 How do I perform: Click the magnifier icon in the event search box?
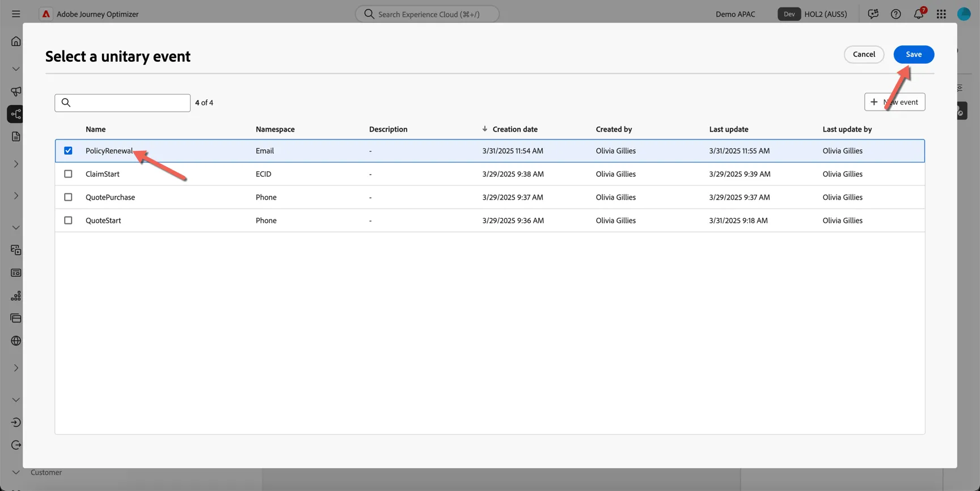(66, 103)
